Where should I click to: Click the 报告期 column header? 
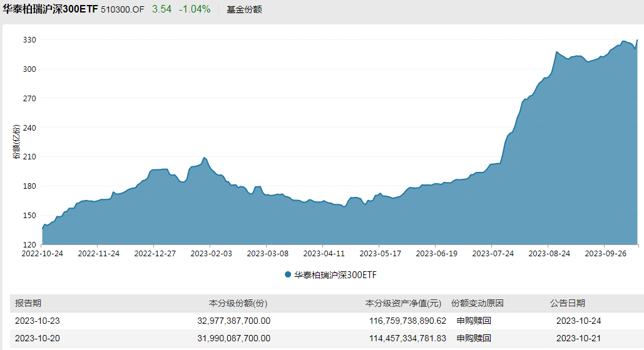(29, 303)
